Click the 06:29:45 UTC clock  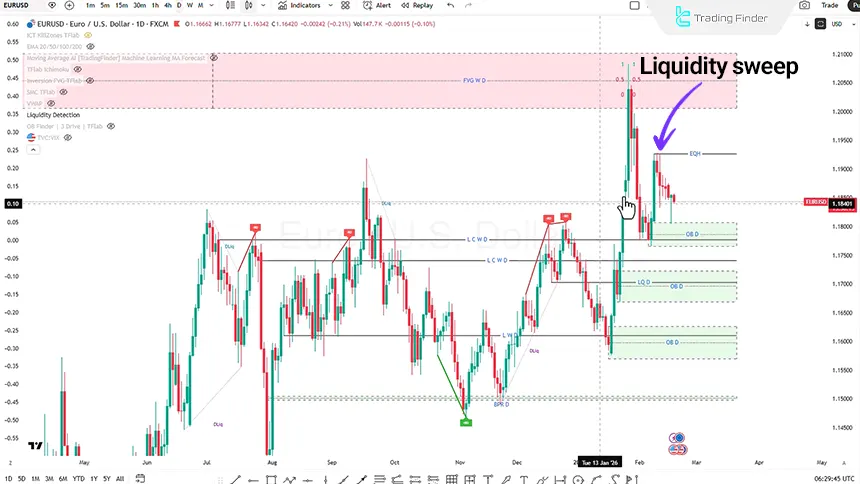[834, 479]
